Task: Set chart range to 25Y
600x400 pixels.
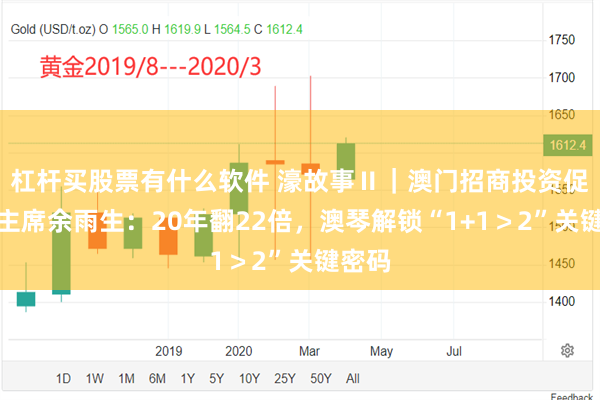Action: (285, 379)
